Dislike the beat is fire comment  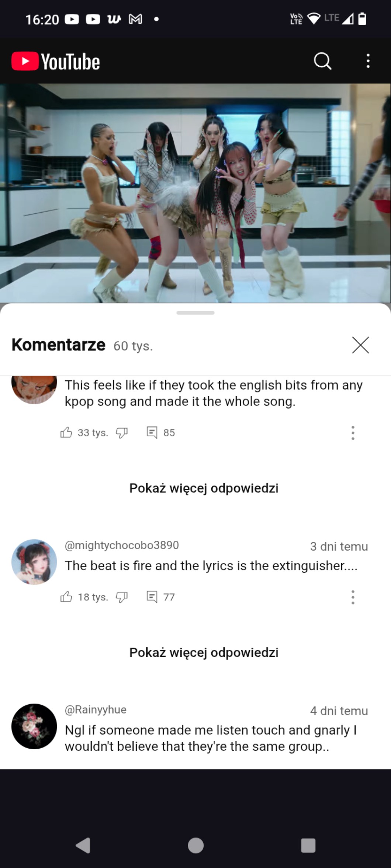(122, 597)
